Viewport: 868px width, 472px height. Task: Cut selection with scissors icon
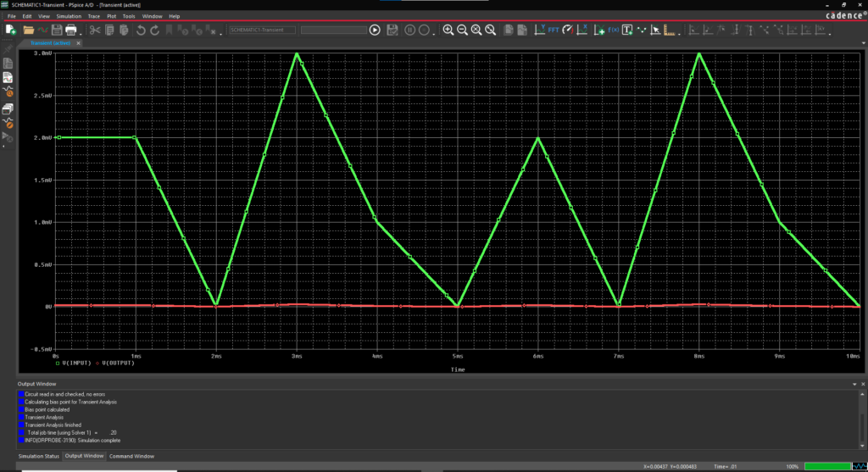coord(95,30)
